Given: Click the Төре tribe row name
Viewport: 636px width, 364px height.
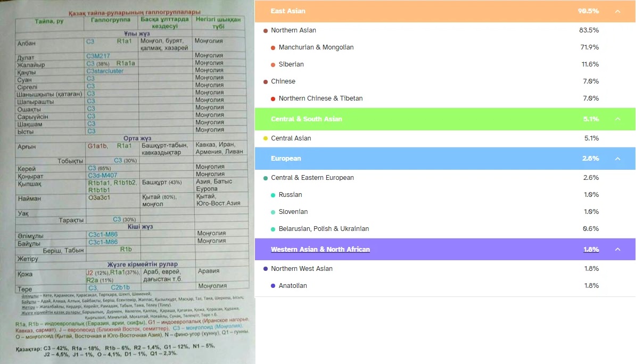Looking at the screenshot, I should [x=24, y=289].
